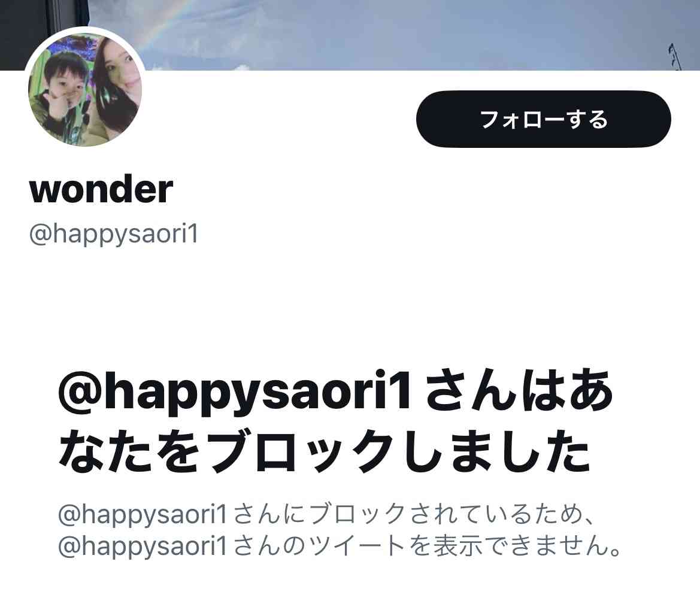Click the フォロー text on the black button

(x=523, y=120)
